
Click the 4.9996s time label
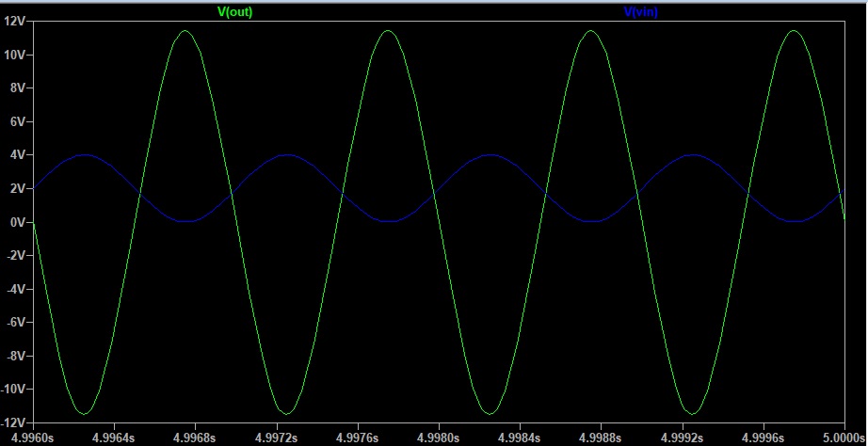coord(763,438)
